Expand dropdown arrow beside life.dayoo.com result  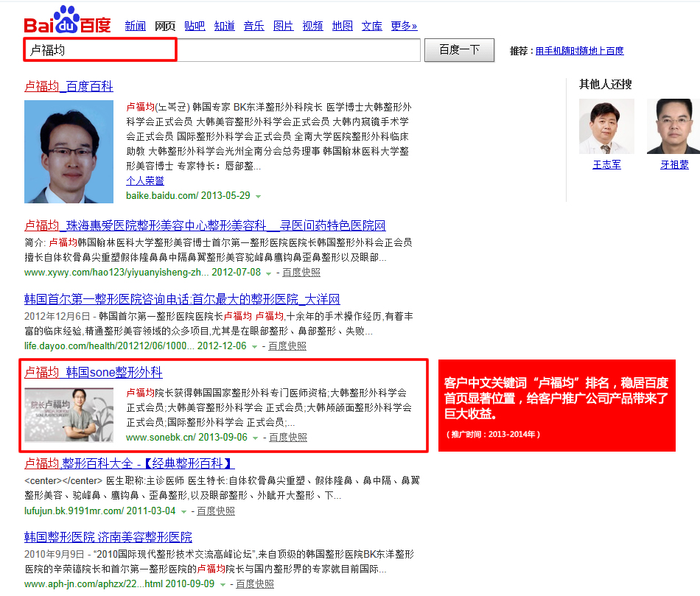point(254,346)
